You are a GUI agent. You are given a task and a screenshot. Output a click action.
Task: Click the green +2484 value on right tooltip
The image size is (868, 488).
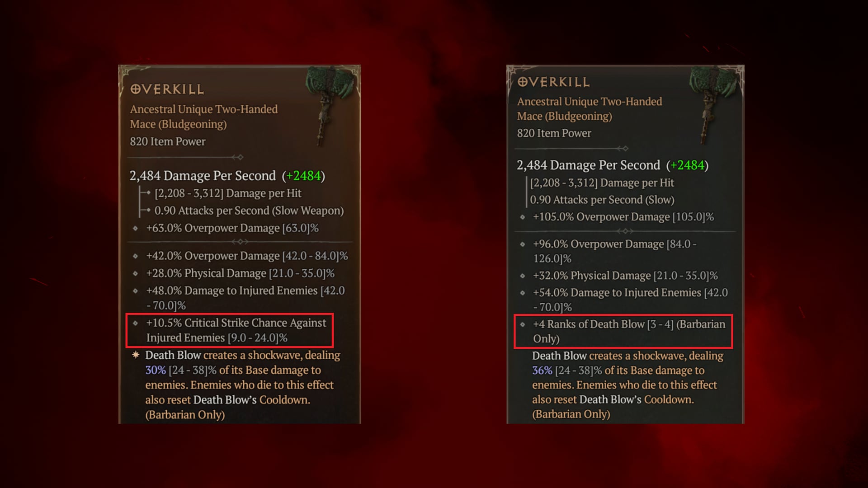point(687,165)
